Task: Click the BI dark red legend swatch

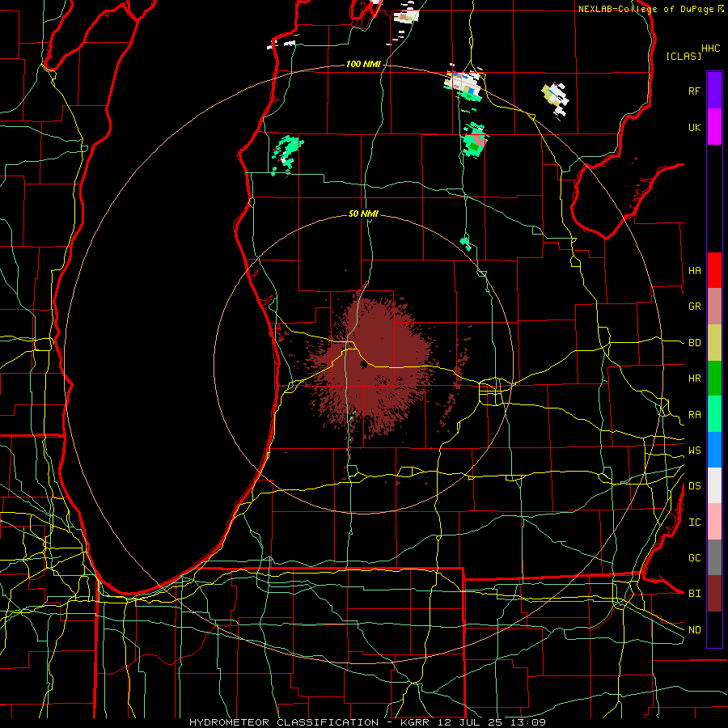Action: click(x=714, y=594)
